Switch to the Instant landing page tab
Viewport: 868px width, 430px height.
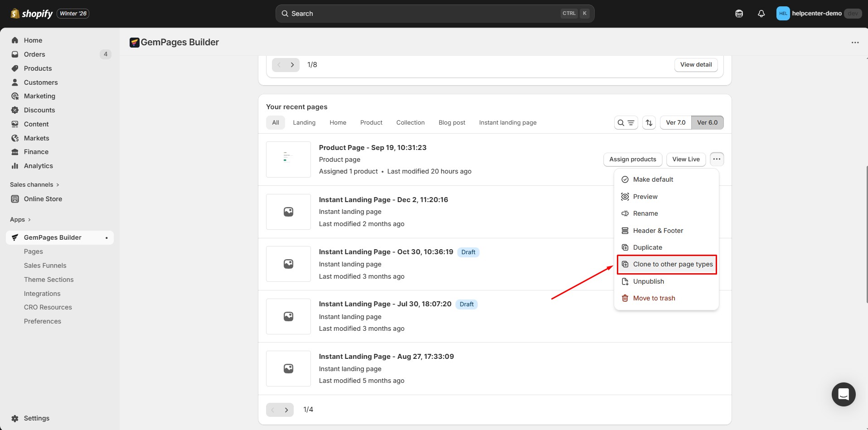pos(507,123)
